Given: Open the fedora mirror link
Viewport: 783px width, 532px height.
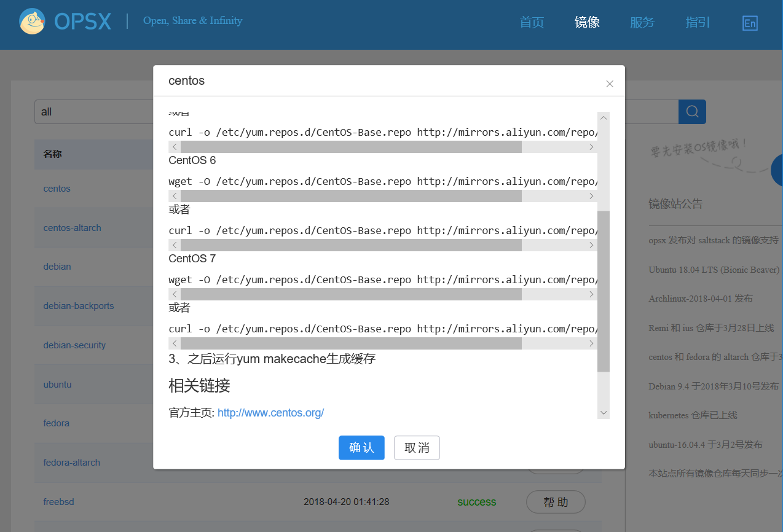Looking at the screenshot, I should click(56, 423).
